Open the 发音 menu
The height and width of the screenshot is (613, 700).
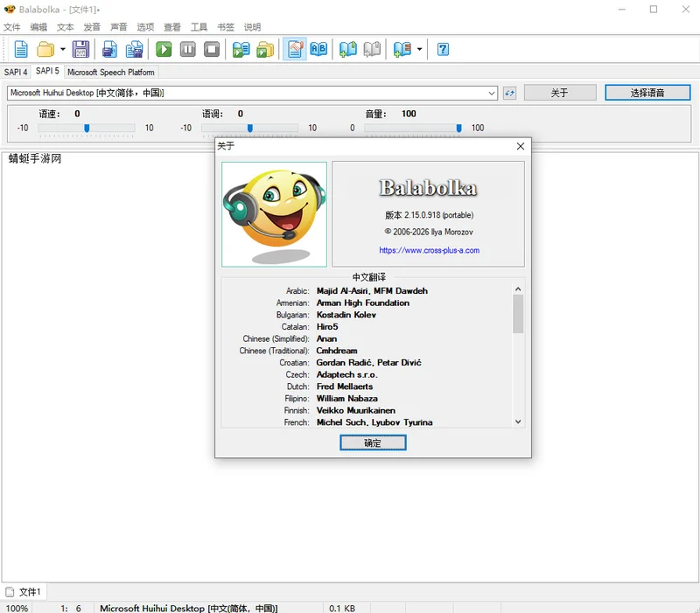pyautogui.click(x=92, y=27)
